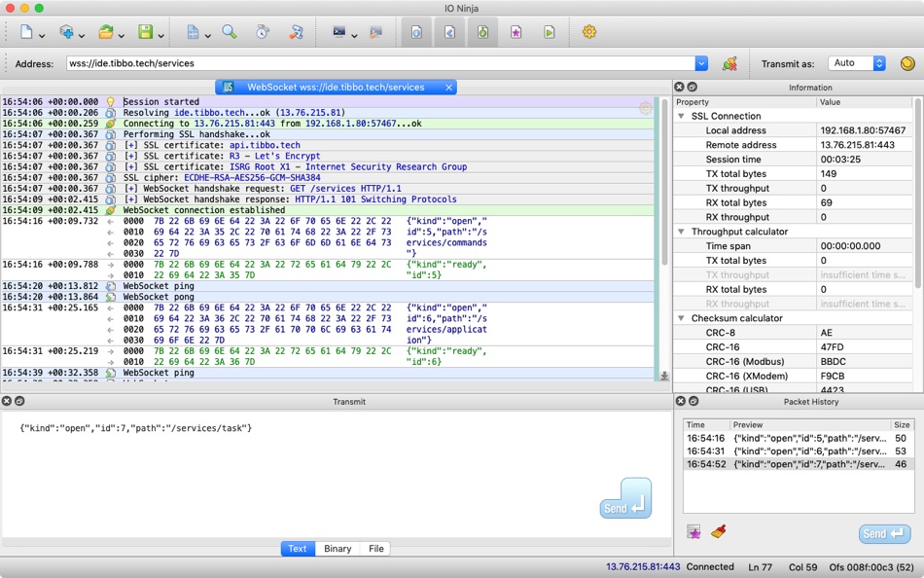
Task: Click the Send button in Packet History
Action: (884, 534)
